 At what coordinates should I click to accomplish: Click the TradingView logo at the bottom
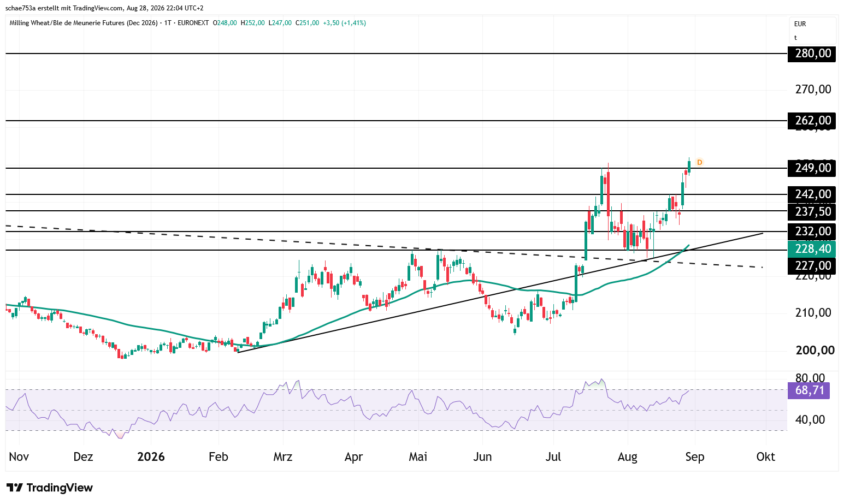click(50, 488)
